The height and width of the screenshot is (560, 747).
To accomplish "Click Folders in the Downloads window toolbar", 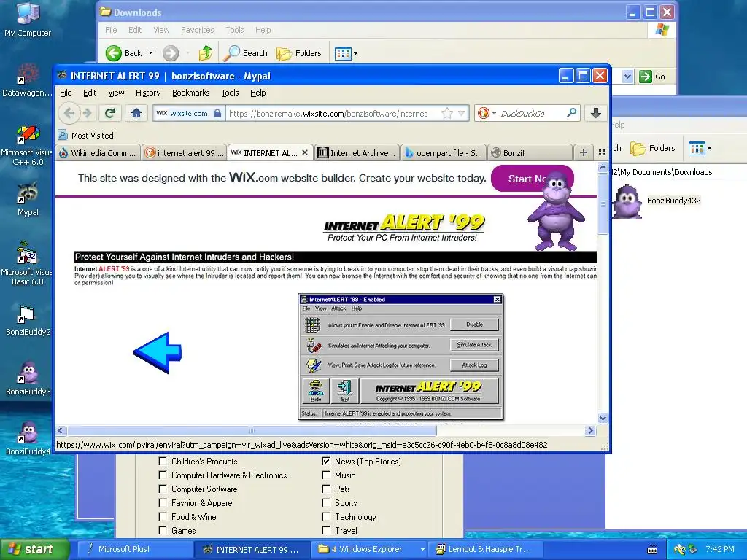I will pyautogui.click(x=298, y=52).
